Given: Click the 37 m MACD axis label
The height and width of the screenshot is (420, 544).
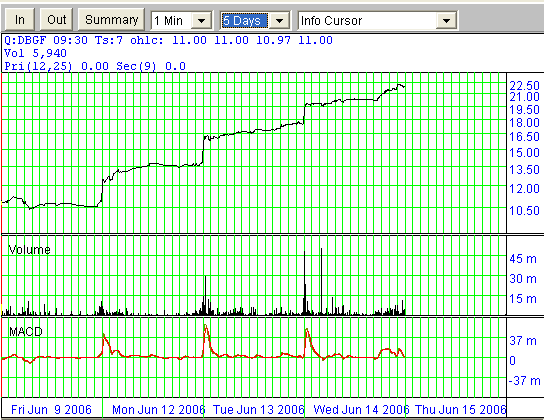Looking at the screenshot, I should pyautogui.click(x=523, y=341).
